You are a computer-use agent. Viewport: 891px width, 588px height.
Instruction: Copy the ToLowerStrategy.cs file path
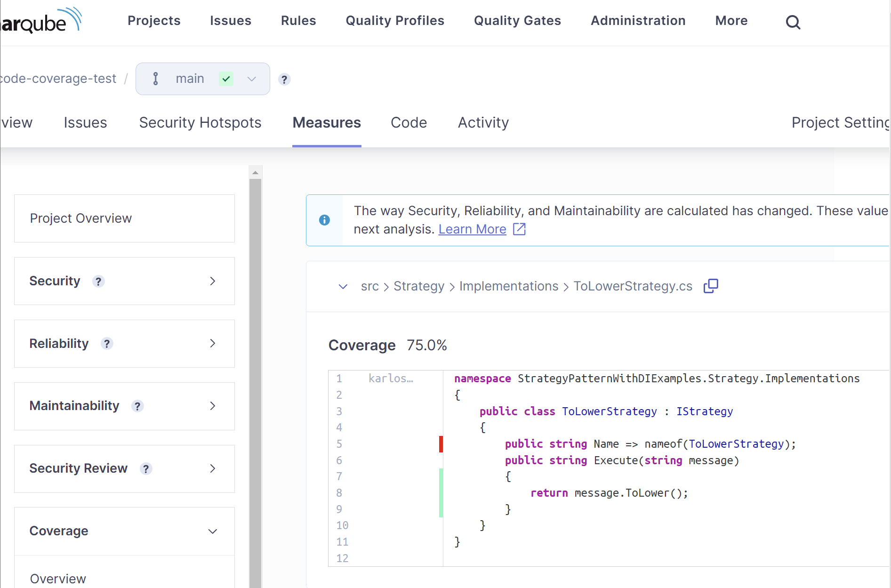click(710, 286)
